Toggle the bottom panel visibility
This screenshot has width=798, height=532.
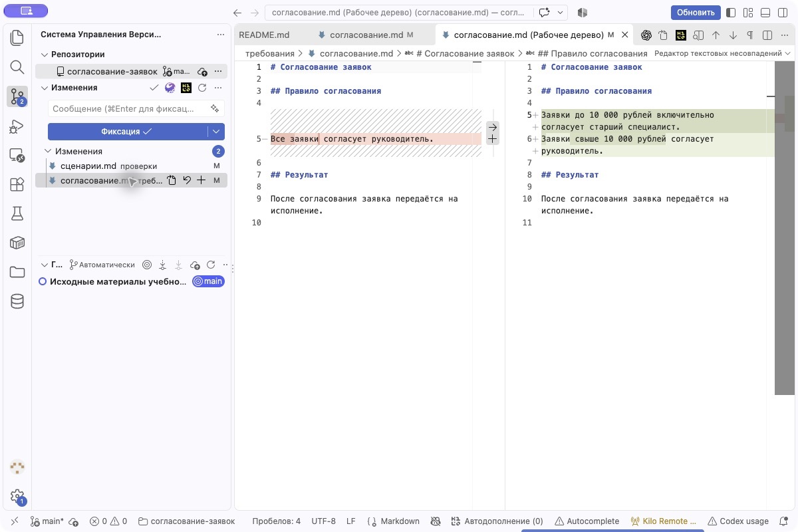[766, 13]
